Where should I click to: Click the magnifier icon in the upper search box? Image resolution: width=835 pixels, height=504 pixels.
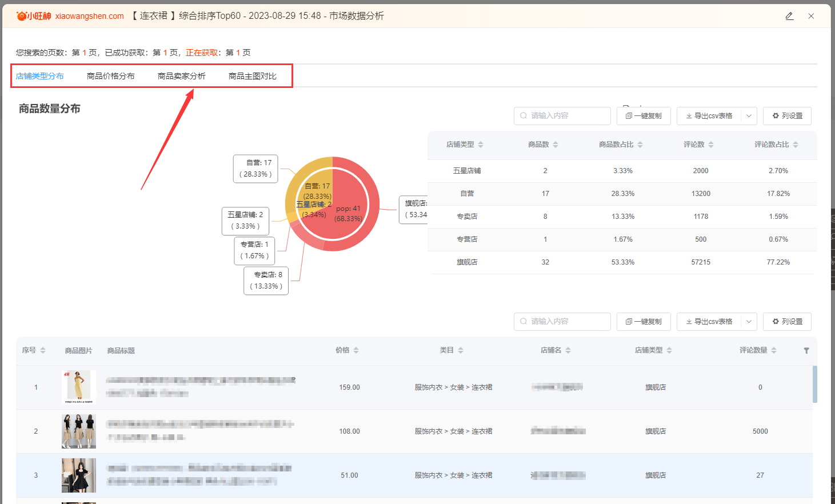coord(523,115)
